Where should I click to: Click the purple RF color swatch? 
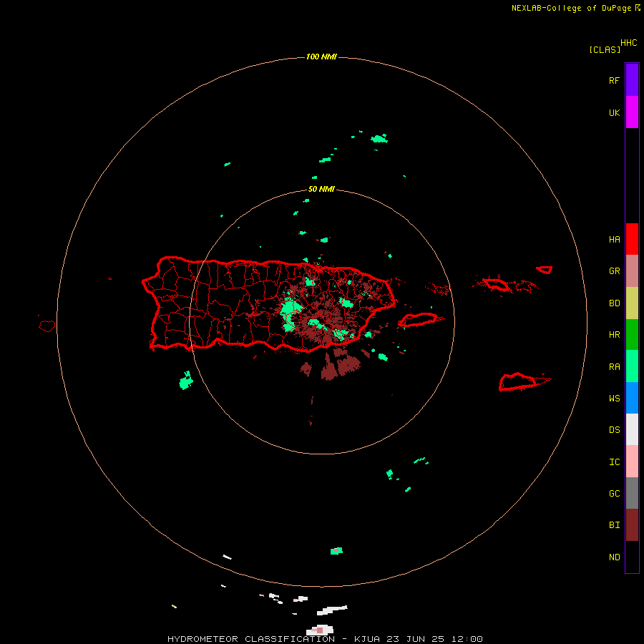632,80
